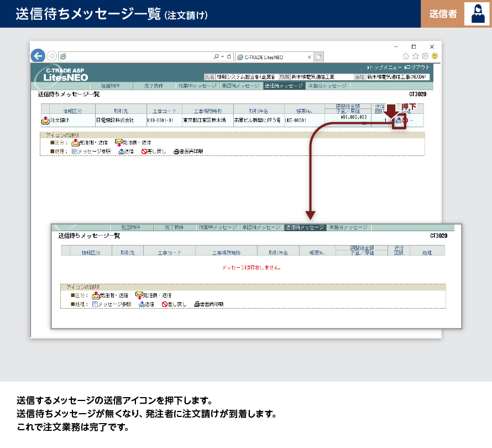Open the browser settings gear icon

(425, 56)
